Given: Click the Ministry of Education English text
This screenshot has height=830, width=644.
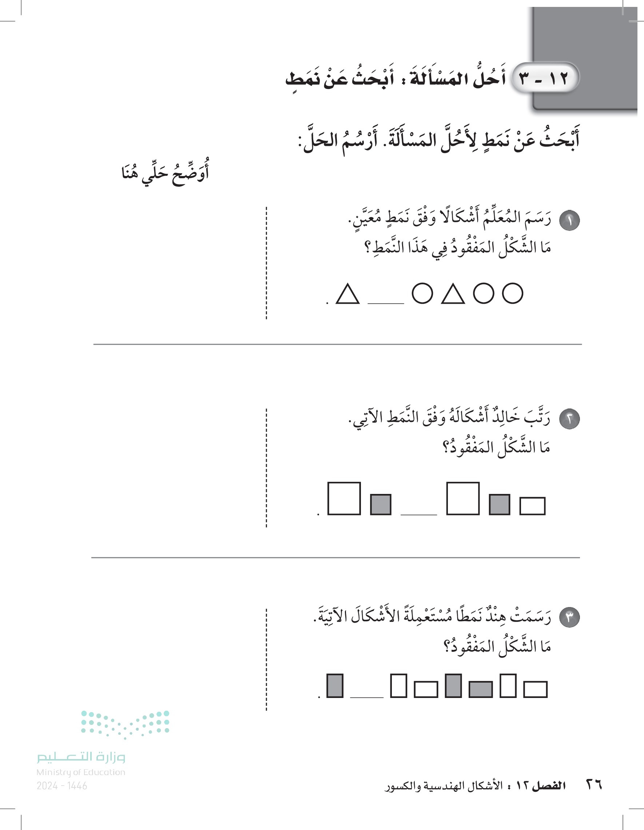Looking at the screenshot, I should coord(81,773).
